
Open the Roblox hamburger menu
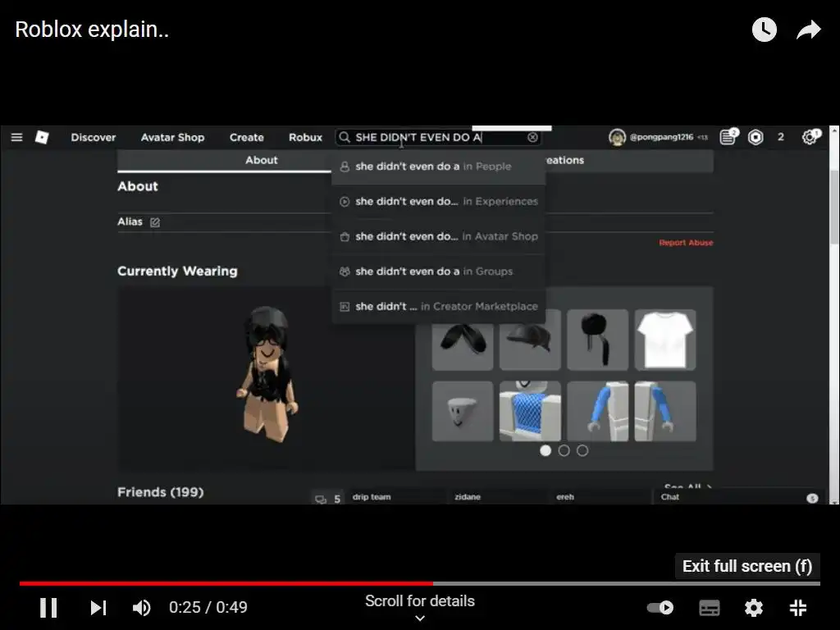pyautogui.click(x=16, y=137)
